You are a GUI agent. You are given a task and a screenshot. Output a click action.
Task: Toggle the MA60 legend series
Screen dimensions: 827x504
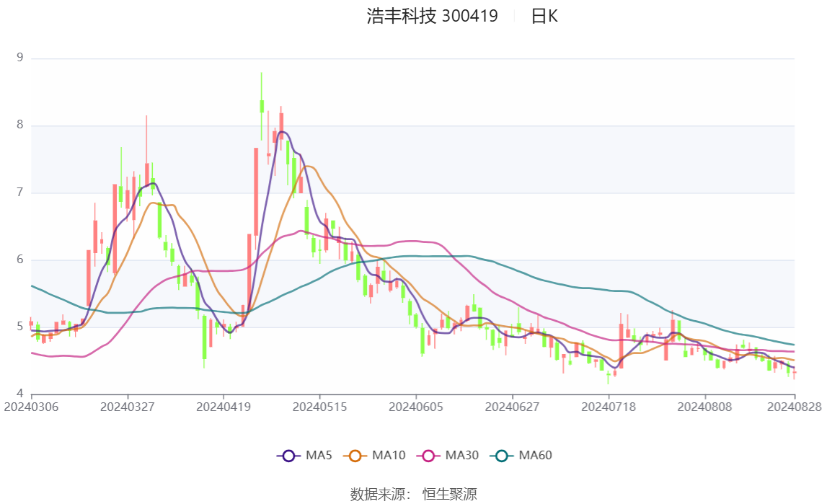[521, 456]
